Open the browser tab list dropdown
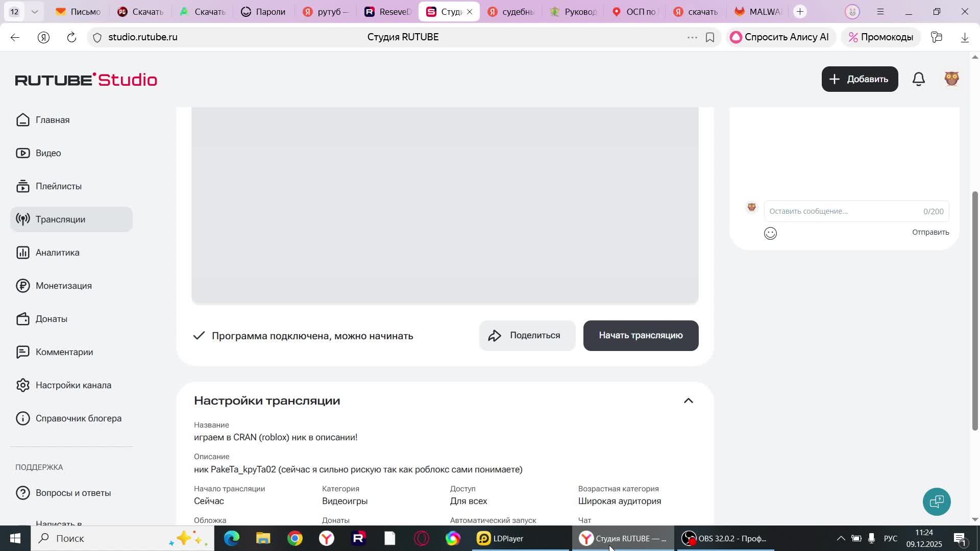The width and height of the screenshot is (980, 551). click(34, 11)
